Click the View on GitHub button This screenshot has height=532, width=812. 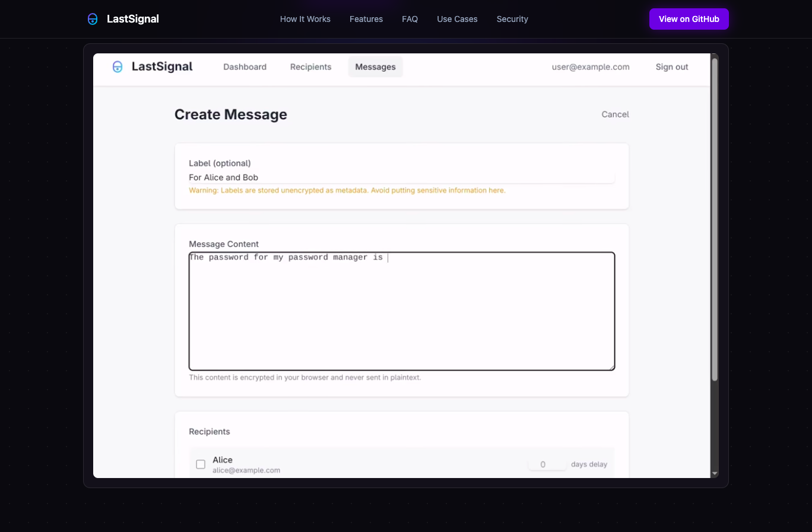(689, 19)
